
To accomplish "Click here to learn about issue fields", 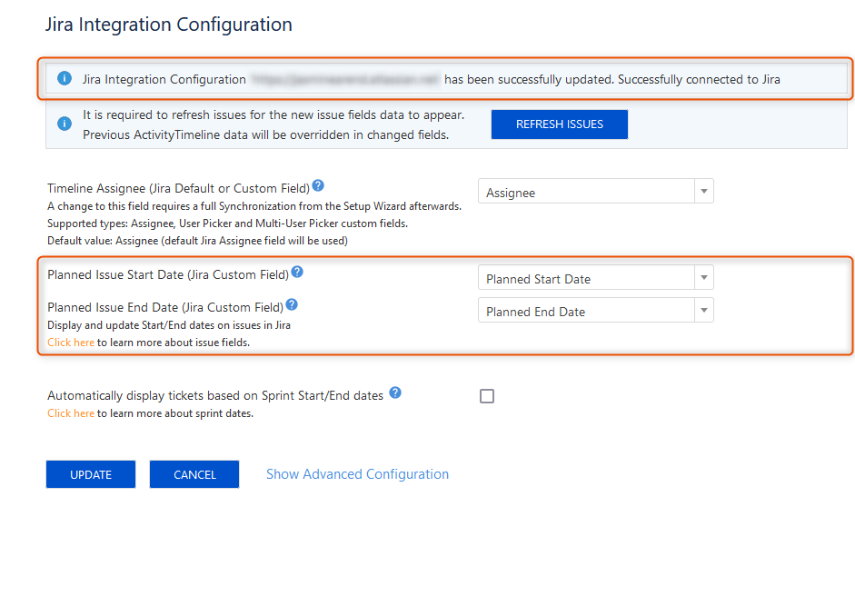I will tap(70, 342).
